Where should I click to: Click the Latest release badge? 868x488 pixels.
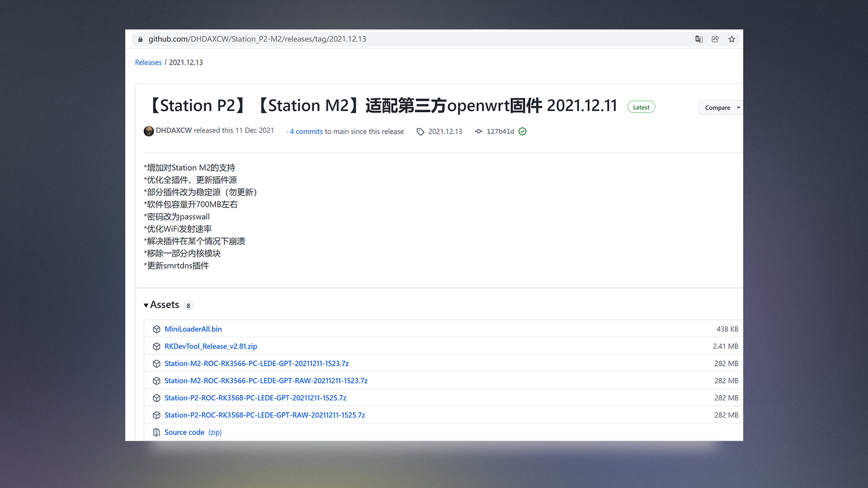tap(641, 107)
